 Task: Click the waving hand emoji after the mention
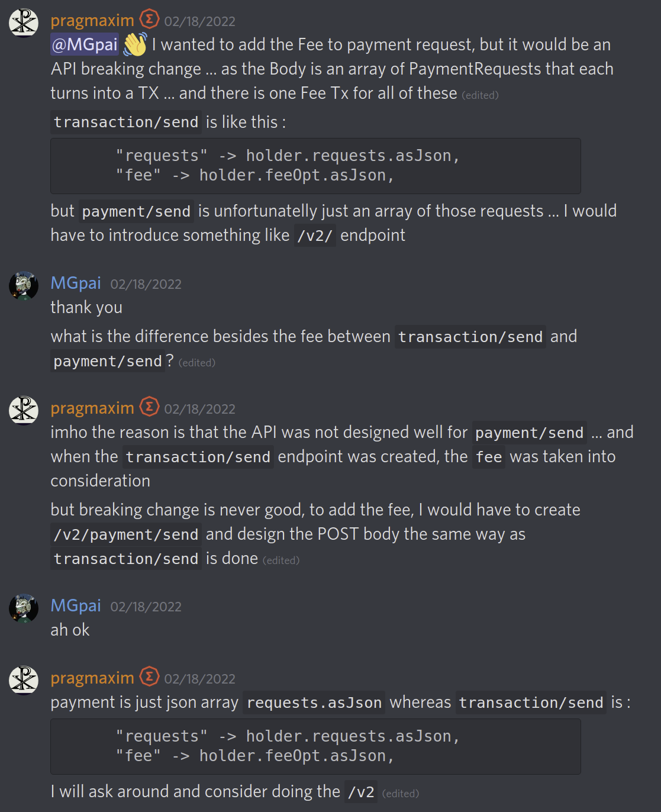[x=136, y=43]
